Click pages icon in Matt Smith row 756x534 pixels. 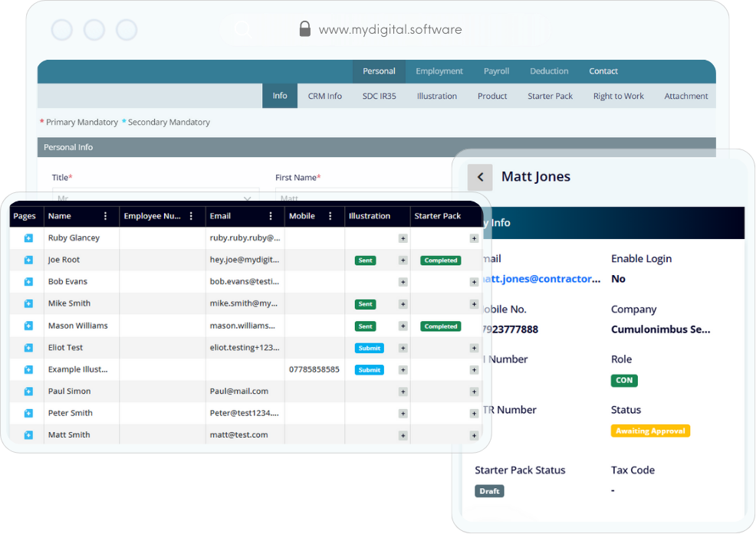tap(28, 435)
